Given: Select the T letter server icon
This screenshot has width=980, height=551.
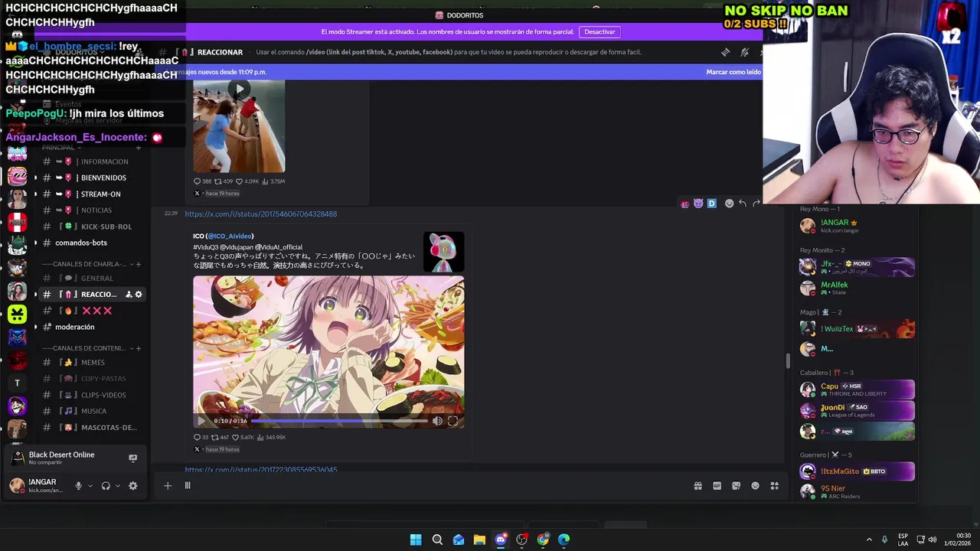Looking at the screenshot, I should 17,383.
